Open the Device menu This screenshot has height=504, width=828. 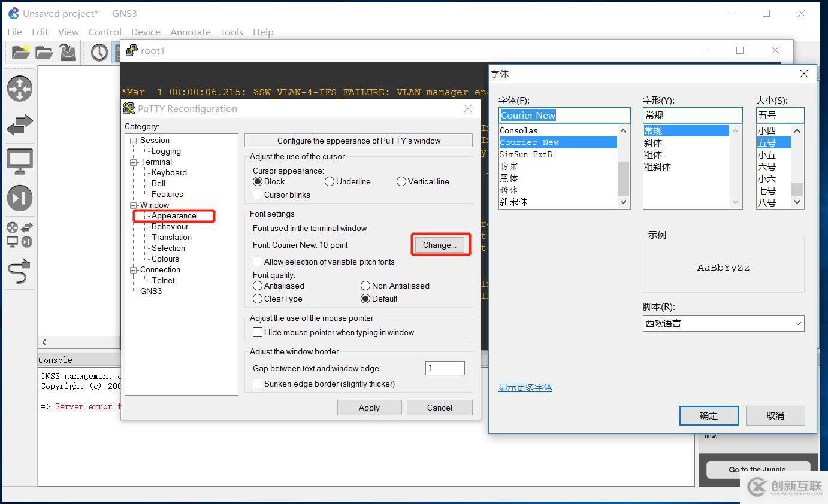[x=146, y=32]
